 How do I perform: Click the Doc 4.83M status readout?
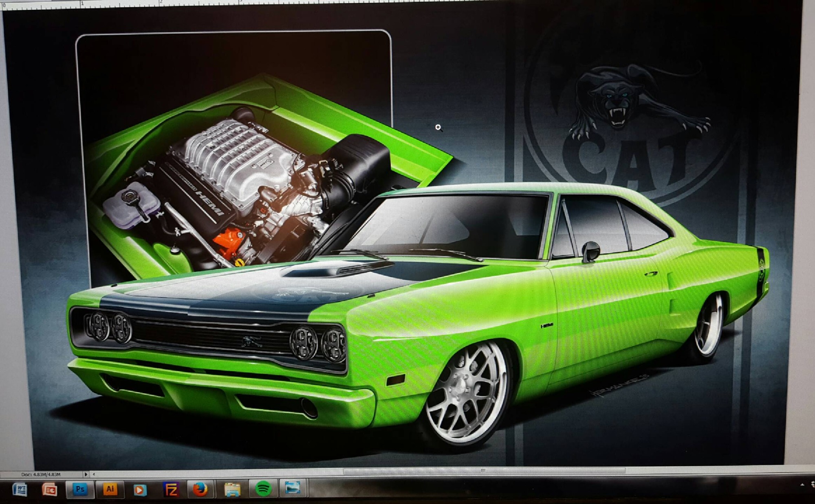41,475
